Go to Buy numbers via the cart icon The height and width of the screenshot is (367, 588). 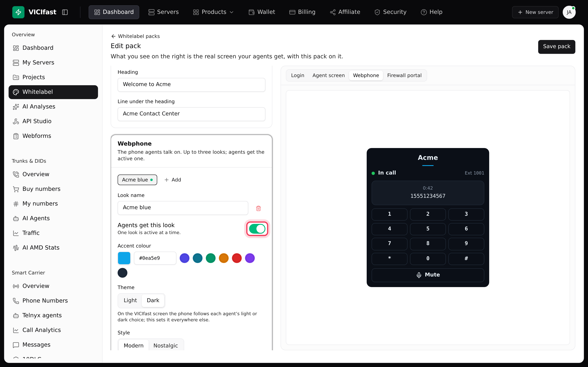(x=16, y=189)
